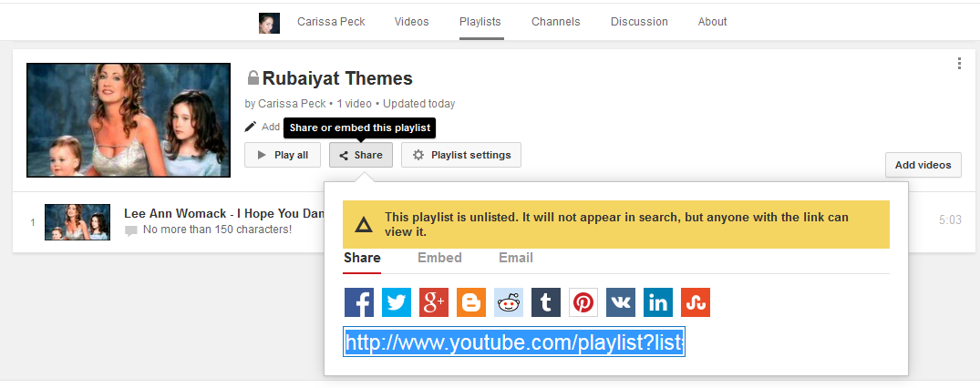The height and width of the screenshot is (388, 980).
Task: Open Lee Ann Womack video title
Action: (x=223, y=214)
